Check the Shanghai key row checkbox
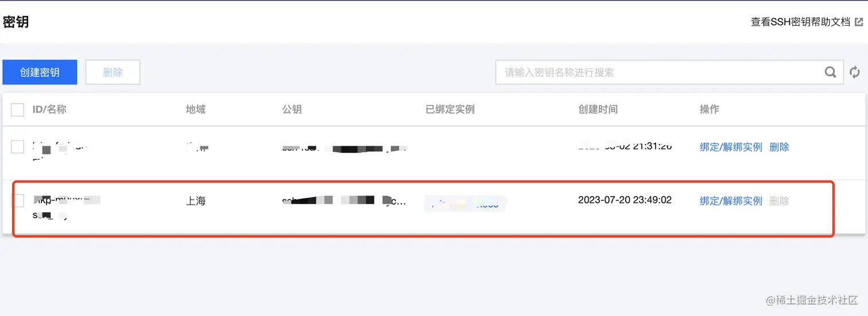The width and height of the screenshot is (868, 316). click(18, 201)
